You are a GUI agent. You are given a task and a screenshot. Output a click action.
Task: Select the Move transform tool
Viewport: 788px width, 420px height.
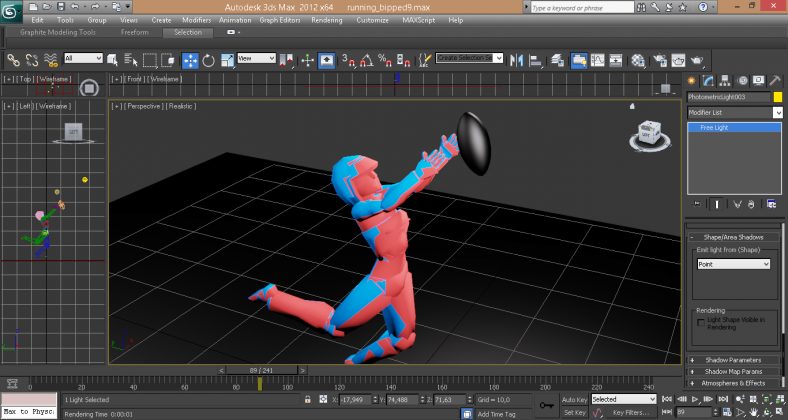(x=191, y=60)
